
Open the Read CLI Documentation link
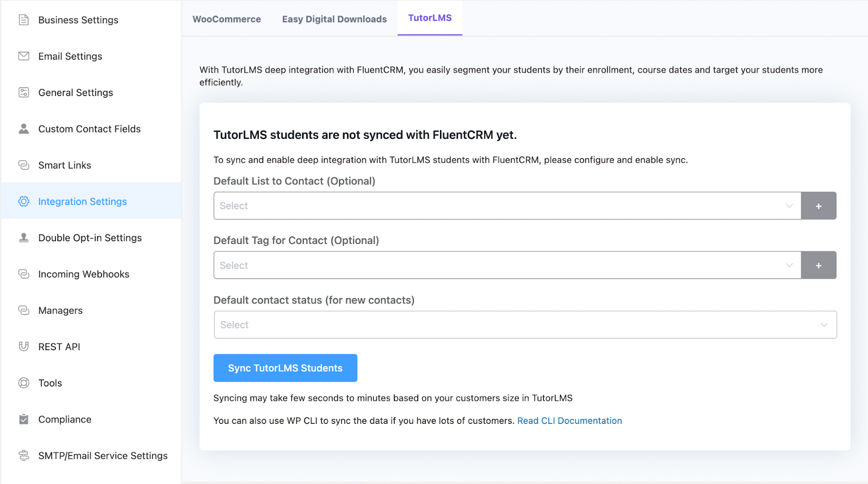(x=570, y=421)
